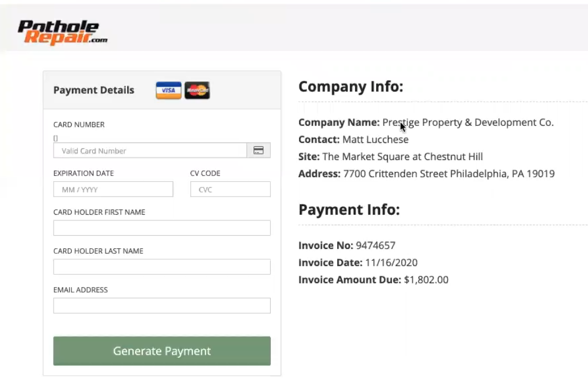The image size is (588, 385).
Task: Click the Payment Details heading
Action: (x=94, y=91)
